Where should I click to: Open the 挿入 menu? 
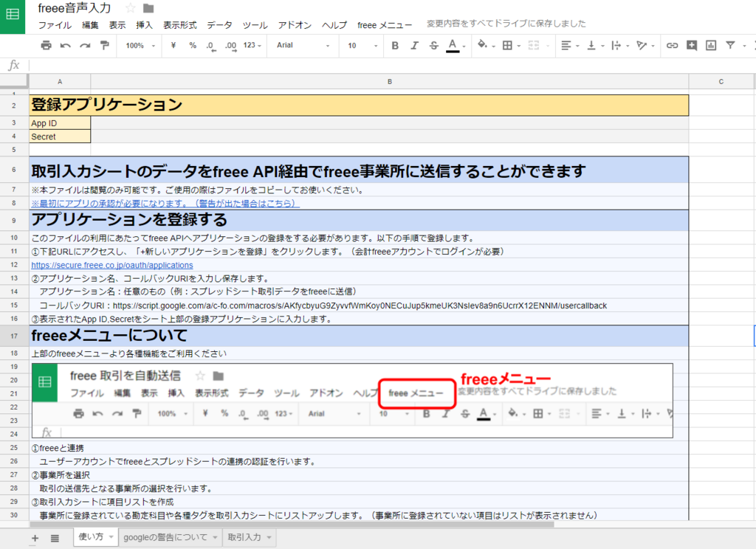coord(144,25)
